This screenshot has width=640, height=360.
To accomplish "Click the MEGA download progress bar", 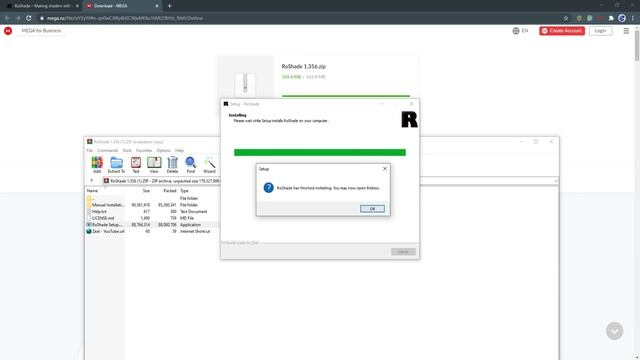I will (x=346, y=96).
